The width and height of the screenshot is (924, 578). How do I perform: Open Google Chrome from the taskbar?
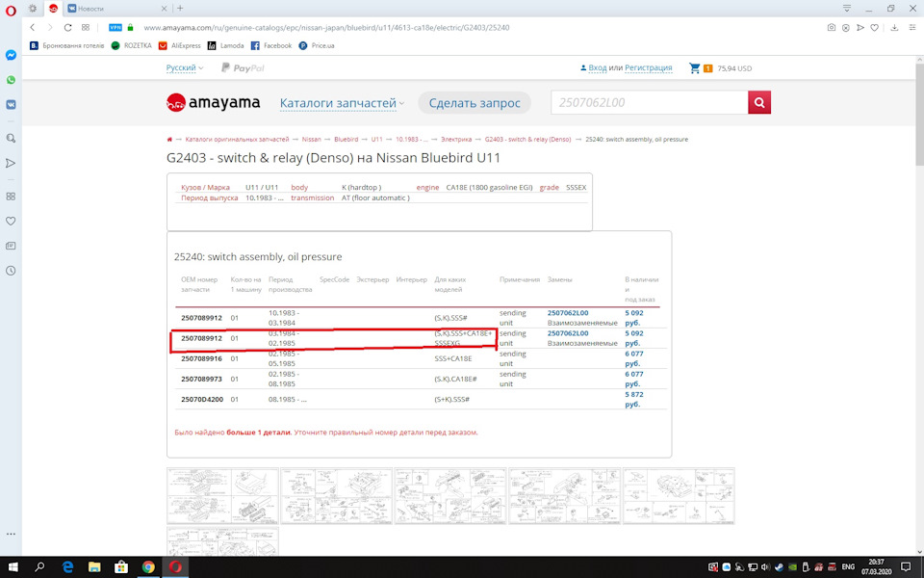148,566
